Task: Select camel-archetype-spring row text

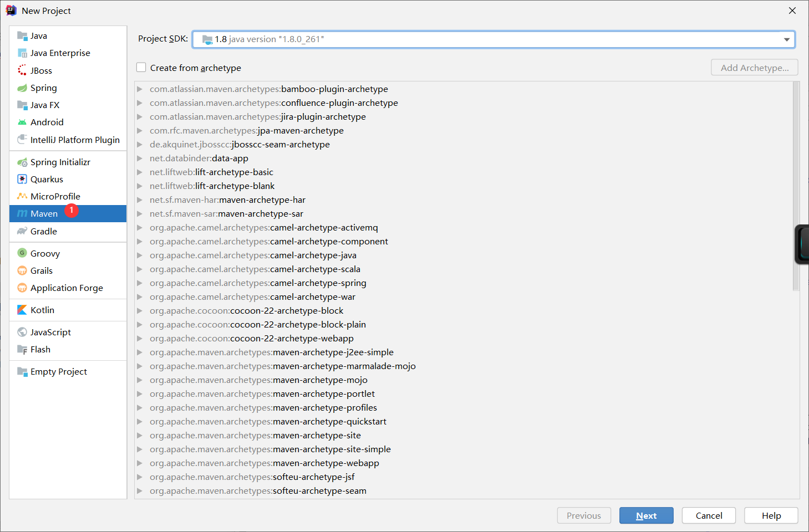Action: [258, 283]
